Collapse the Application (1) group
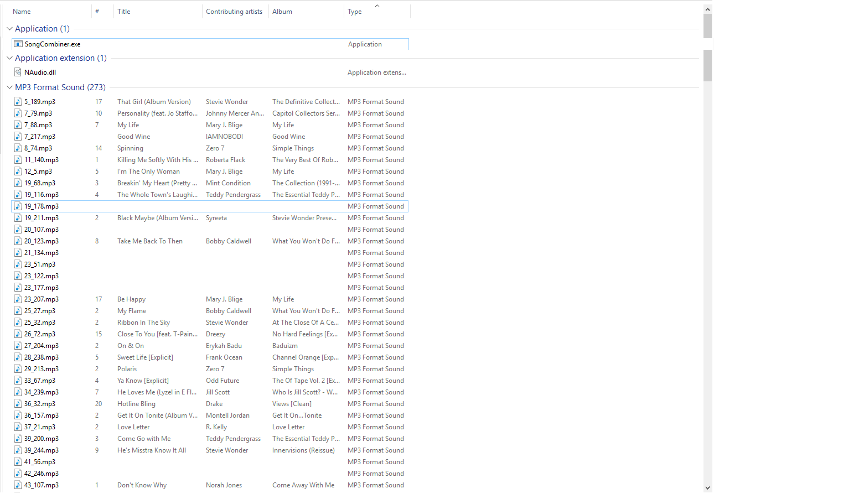864x504 pixels. (x=9, y=29)
